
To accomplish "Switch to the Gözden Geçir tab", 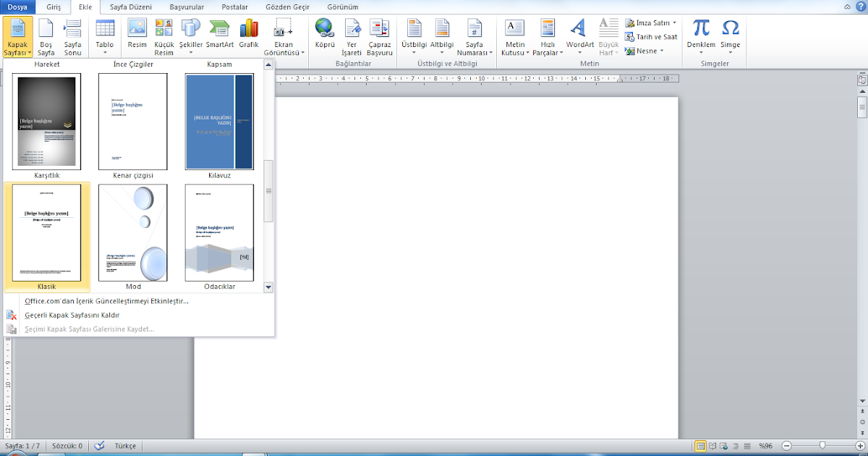I will point(288,7).
